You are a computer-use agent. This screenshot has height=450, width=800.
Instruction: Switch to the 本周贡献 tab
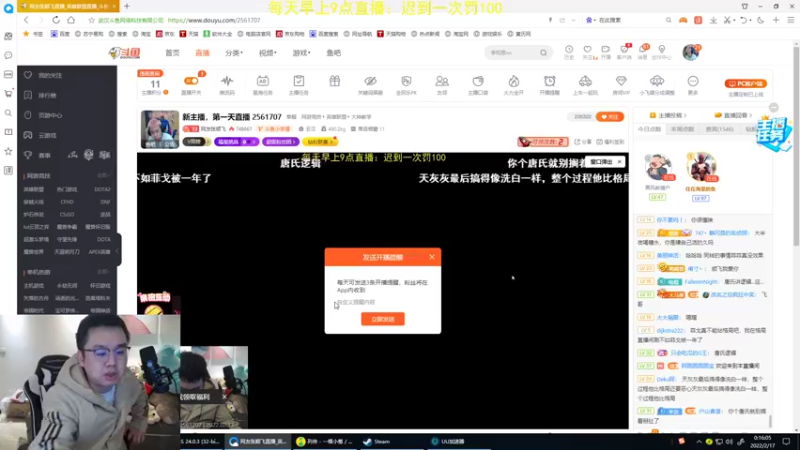(683, 129)
